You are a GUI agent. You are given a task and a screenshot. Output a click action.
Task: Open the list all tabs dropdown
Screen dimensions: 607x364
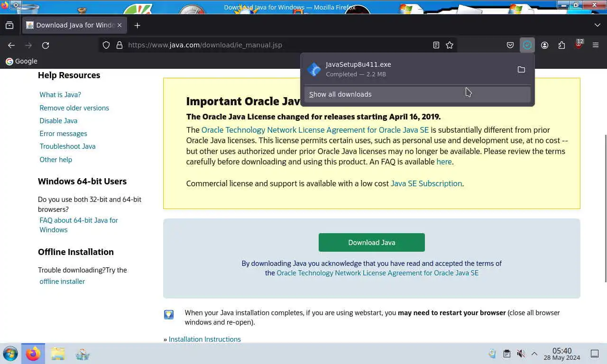[598, 25]
